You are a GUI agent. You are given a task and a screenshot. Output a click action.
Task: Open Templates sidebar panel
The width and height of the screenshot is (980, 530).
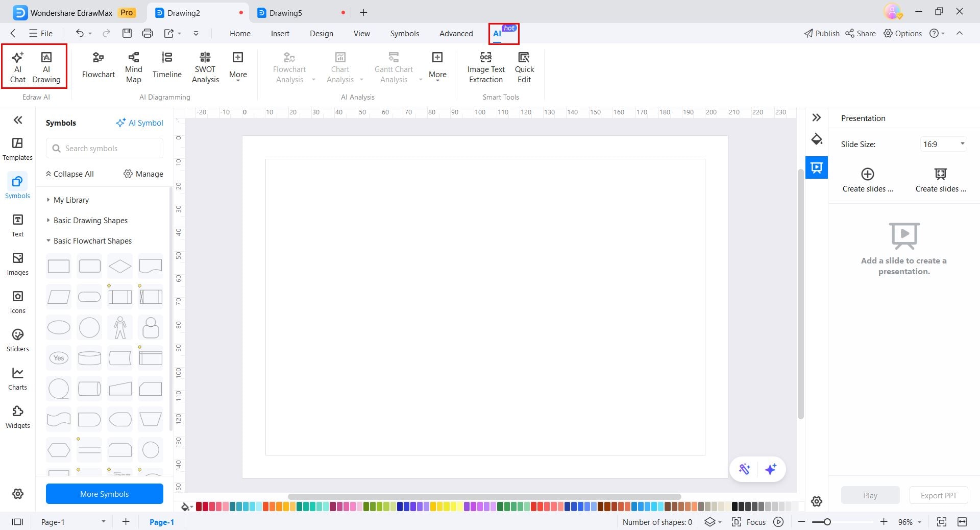pyautogui.click(x=17, y=149)
